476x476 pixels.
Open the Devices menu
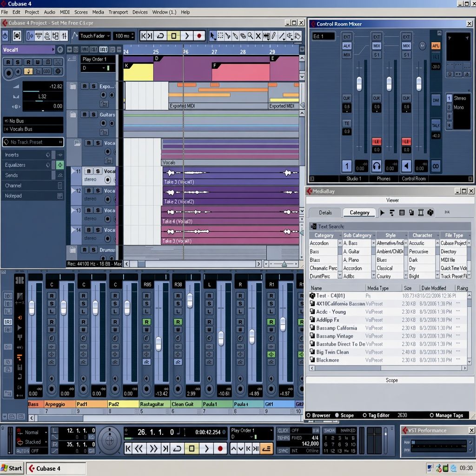click(x=140, y=12)
